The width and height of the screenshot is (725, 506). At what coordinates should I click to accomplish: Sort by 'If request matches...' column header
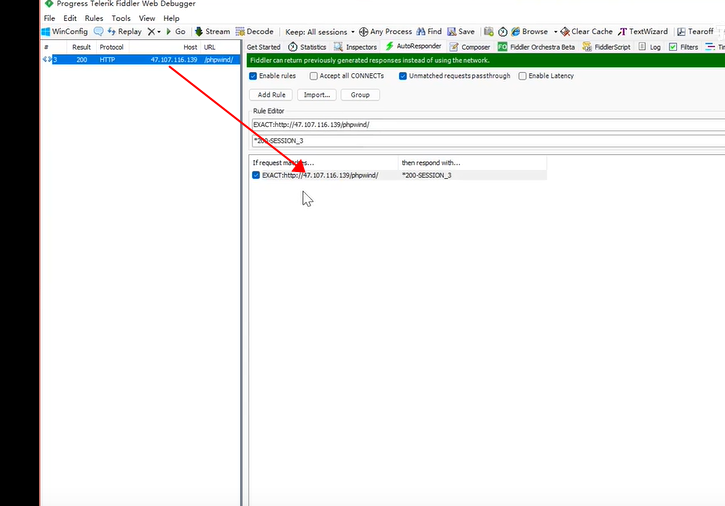[x=324, y=163]
